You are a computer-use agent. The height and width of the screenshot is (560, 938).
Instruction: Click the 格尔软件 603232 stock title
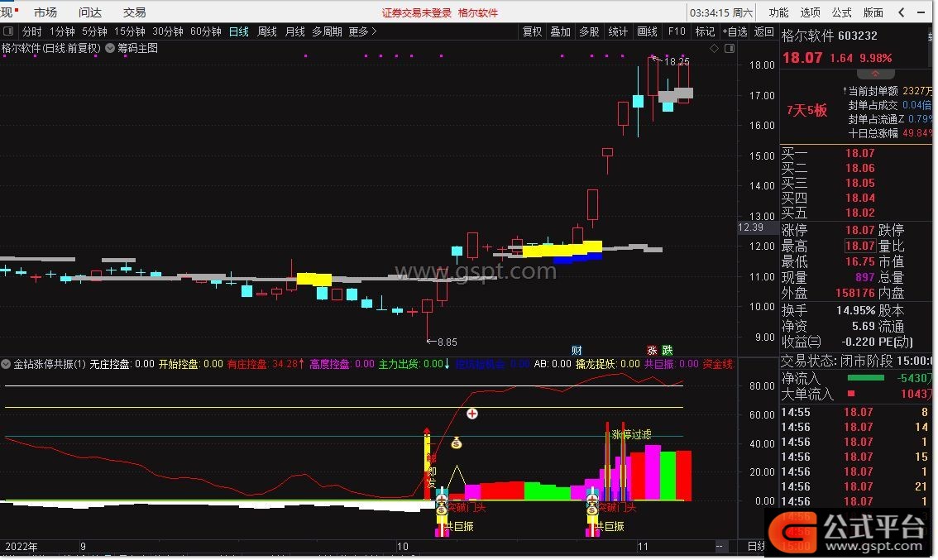click(x=830, y=36)
